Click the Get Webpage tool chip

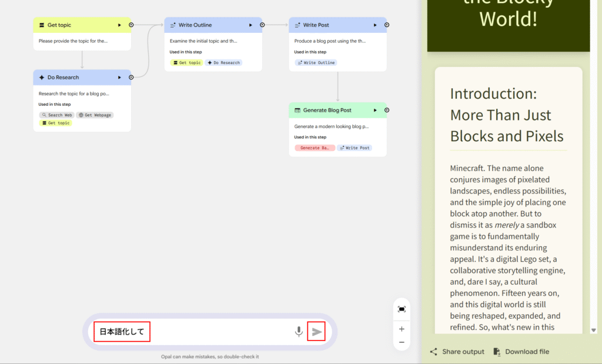coord(95,115)
